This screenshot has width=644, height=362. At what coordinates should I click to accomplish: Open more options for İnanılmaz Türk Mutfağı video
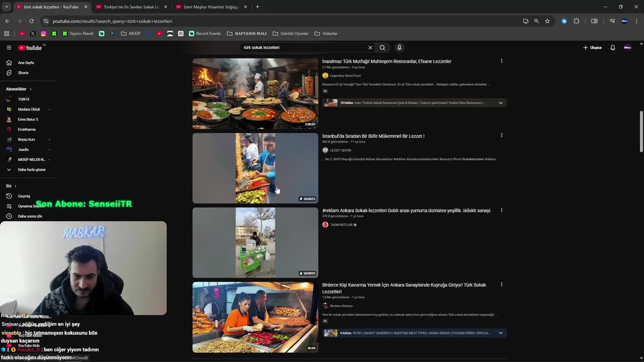502,61
